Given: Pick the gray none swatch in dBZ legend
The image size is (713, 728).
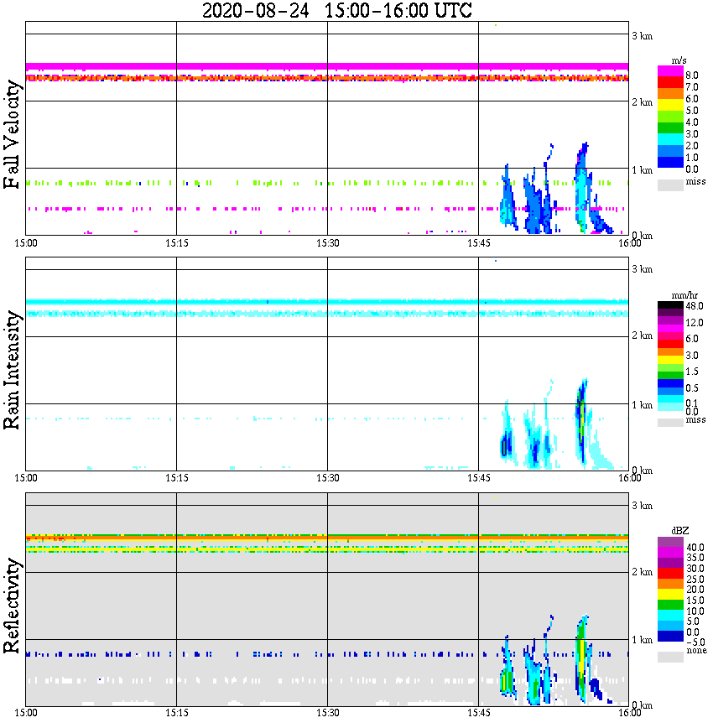Looking at the screenshot, I should click(x=670, y=657).
